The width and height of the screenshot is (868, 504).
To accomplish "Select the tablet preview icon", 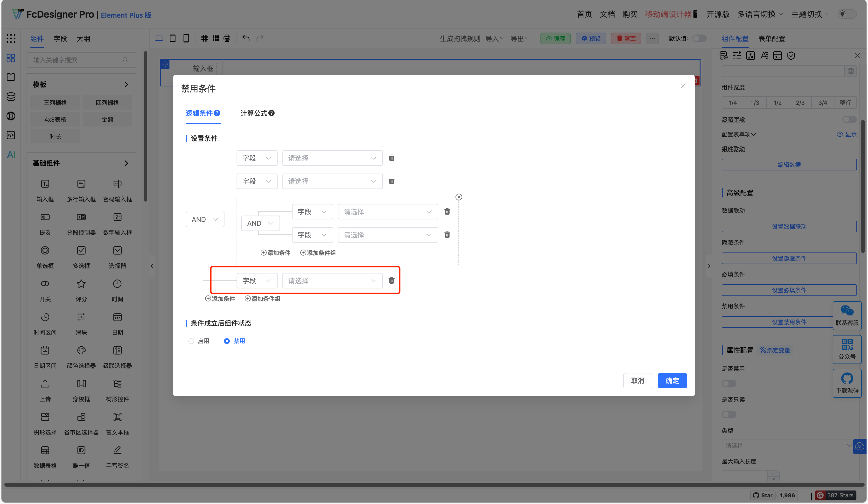I will pos(173,38).
